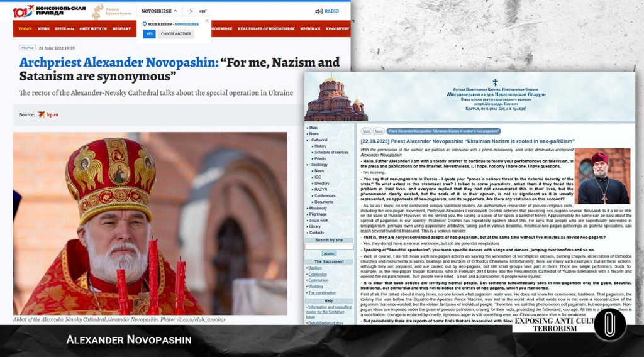
Task: Open the SPIEF-2024 menu item
Action: [65, 29]
